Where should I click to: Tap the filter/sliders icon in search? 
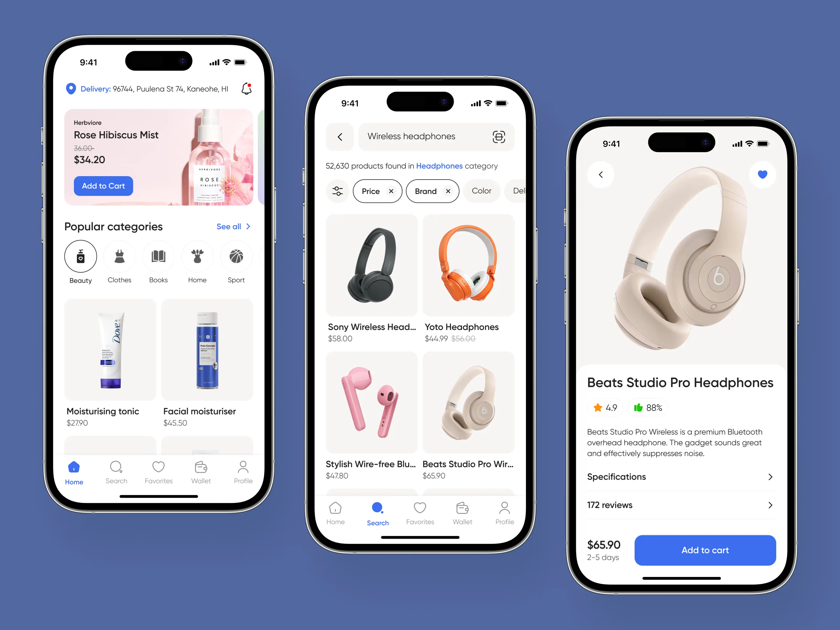(x=338, y=191)
